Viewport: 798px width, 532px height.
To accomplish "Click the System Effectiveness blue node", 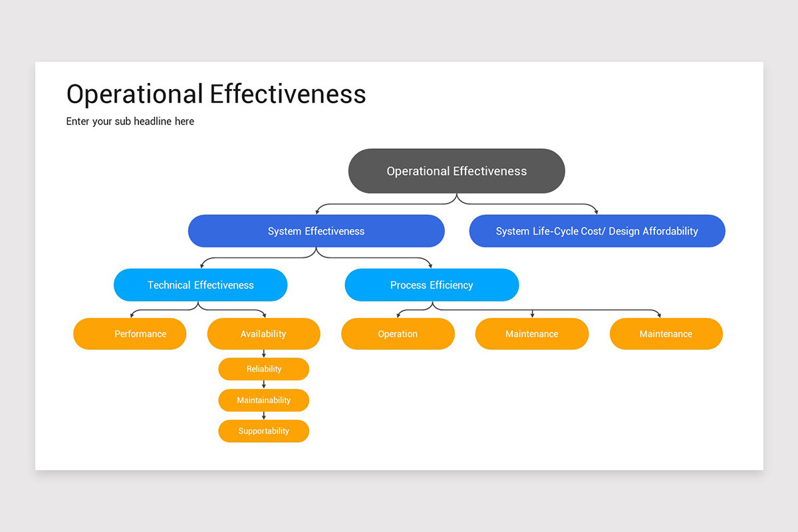I will 317,231.
